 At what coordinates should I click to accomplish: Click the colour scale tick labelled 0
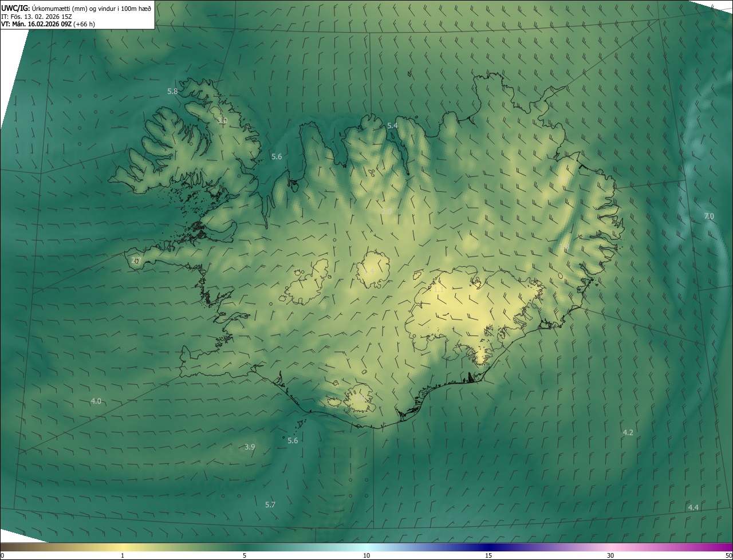tap(2, 555)
